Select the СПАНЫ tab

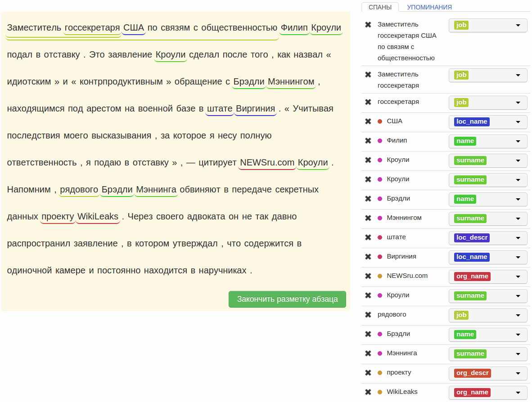coord(380,7)
